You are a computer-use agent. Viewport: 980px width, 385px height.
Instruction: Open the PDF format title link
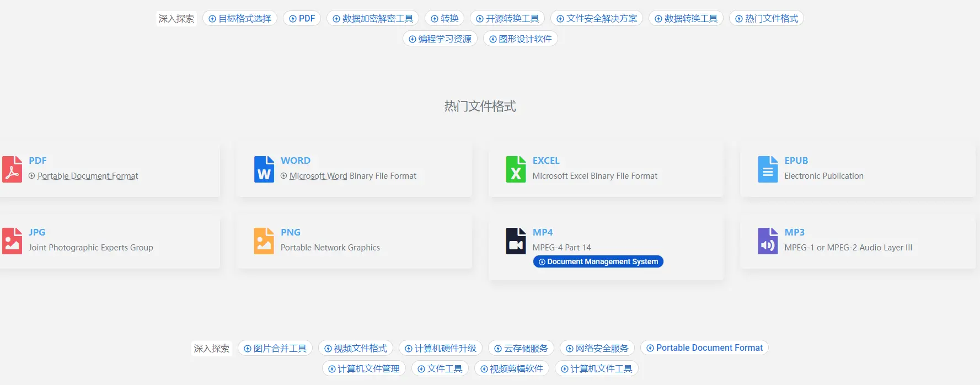pyautogui.click(x=38, y=161)
